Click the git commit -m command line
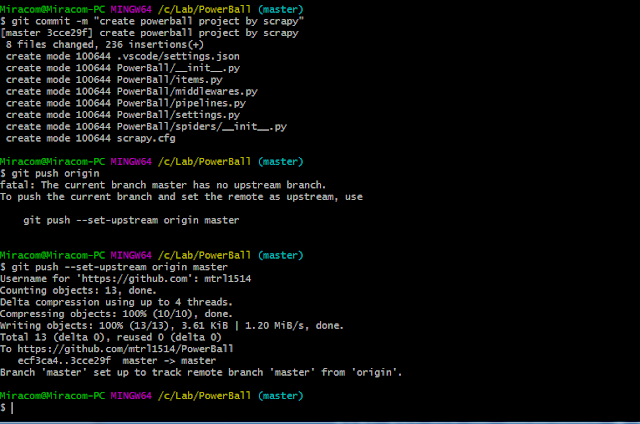 pyautogui.click(x=152, y=21)
